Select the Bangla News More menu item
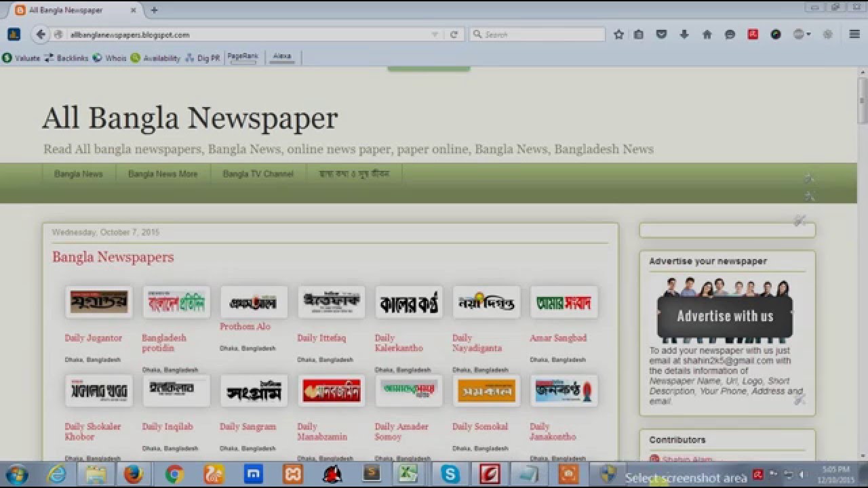868x488 pixels. tap(163, 174)
